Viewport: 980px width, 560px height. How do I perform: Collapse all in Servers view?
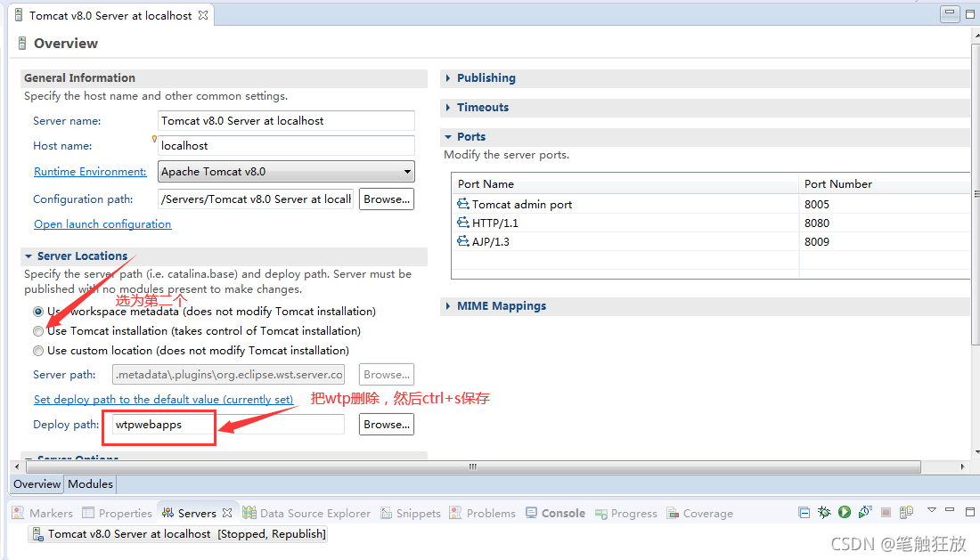pyautogui.click(x=804, y=513)
